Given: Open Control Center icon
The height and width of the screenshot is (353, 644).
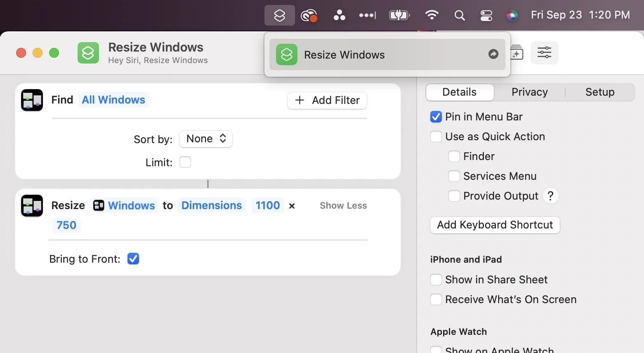Looking at the screenshot, I should tap(486, 16).
